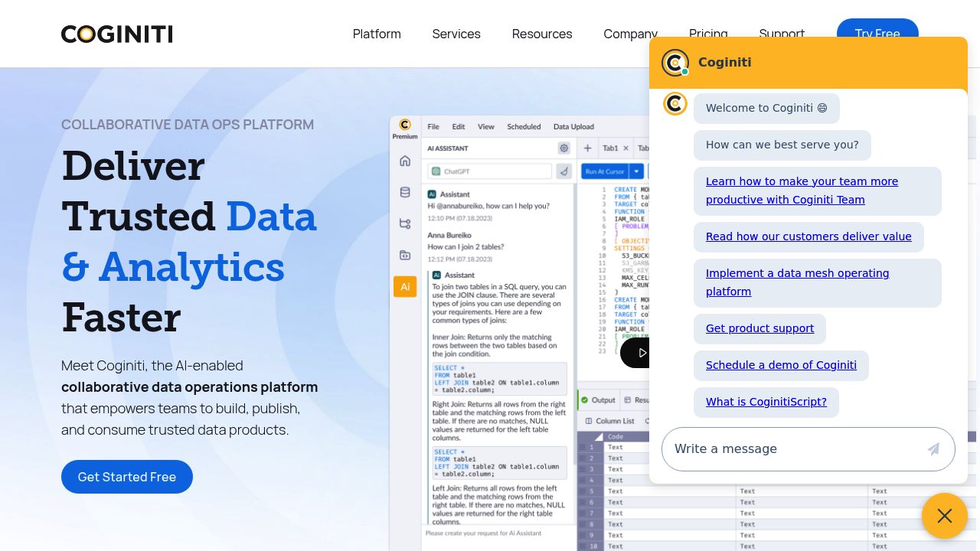Select the orange Ai icon in preview sidebar
This screenshot has height=551, width=980.
point(405,286)
